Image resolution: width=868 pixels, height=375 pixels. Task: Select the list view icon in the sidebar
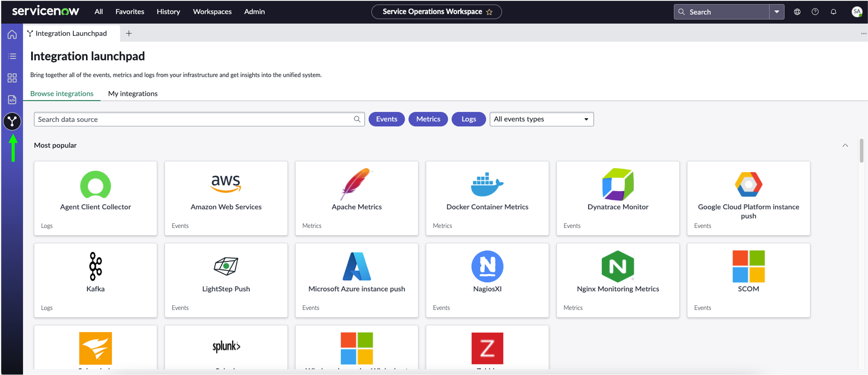pos(12,56)
